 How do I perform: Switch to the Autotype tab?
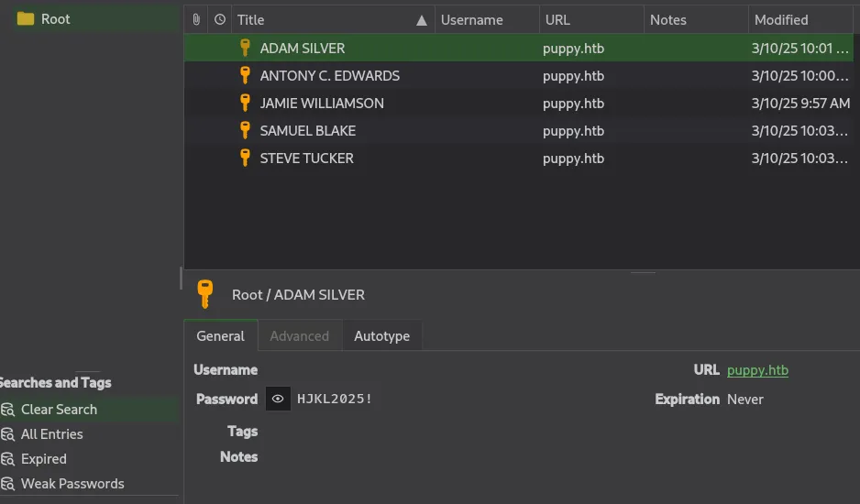click(381, 335)
